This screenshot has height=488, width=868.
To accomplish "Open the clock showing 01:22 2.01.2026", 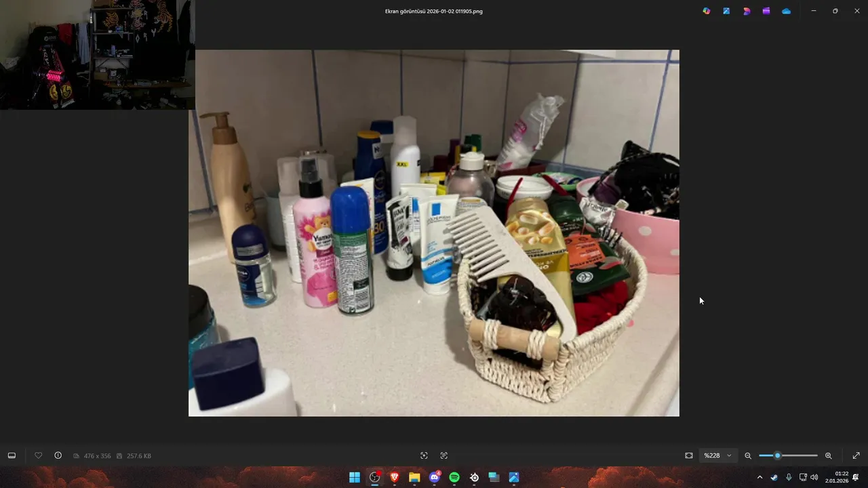I will [x=837, y=477].
